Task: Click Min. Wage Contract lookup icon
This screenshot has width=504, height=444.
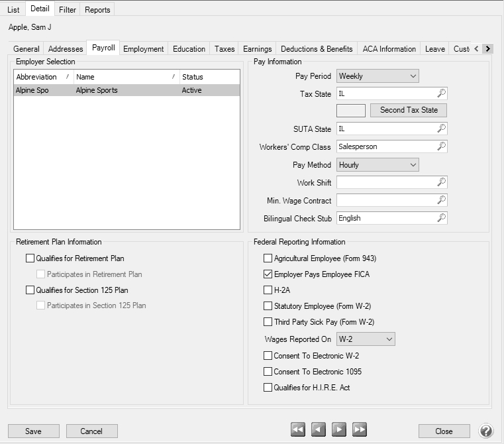Action: click(442, 200)
